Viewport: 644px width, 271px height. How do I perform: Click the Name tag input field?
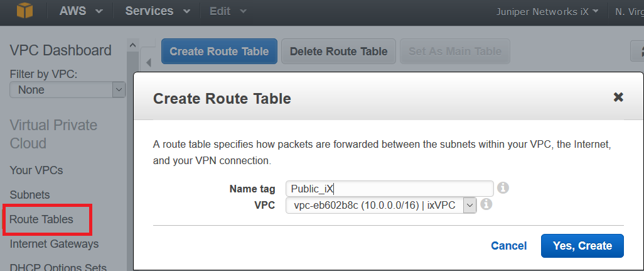coord(389,188)
